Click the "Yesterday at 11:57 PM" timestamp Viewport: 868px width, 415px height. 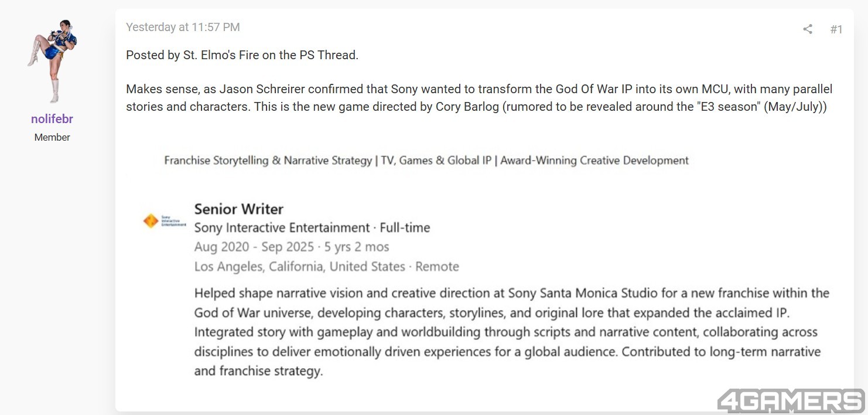pyautogui.click(x=183, y=27)
